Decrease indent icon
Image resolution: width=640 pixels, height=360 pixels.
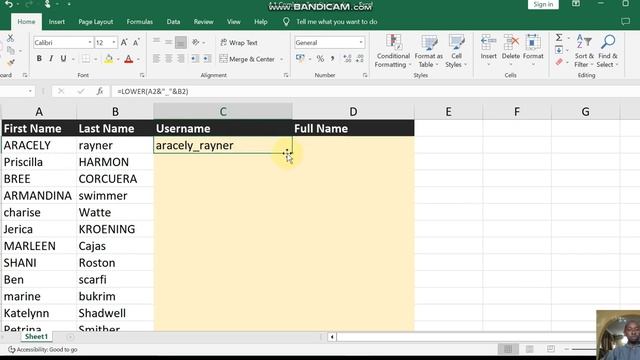coord(195,59)
